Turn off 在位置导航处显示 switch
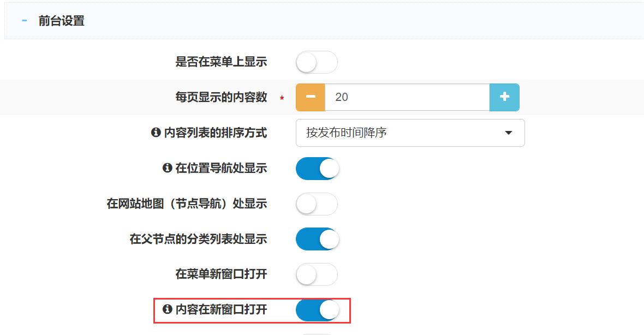 (318, 169)
